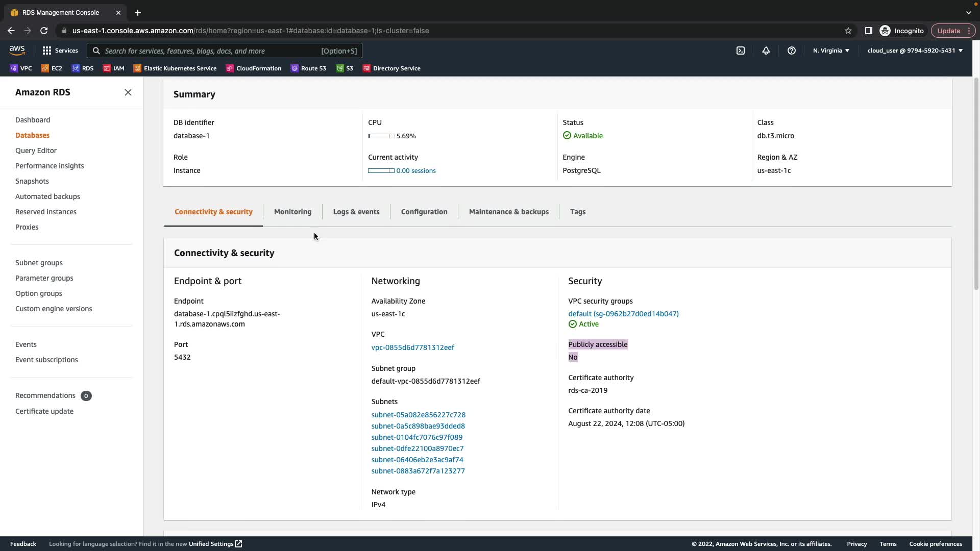The height and width of the screenshot is (551, 980).
Task: Open the Route 53 favorite shortcut
Action: coord(308,68)
